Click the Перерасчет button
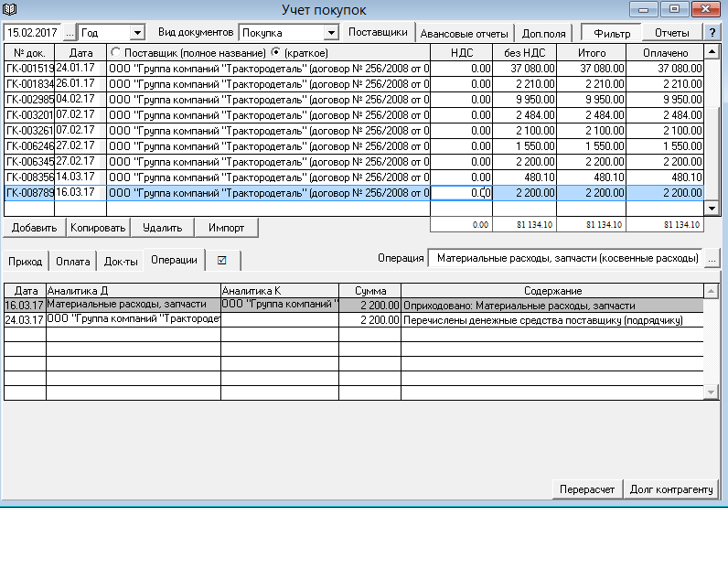 point(588,489)
